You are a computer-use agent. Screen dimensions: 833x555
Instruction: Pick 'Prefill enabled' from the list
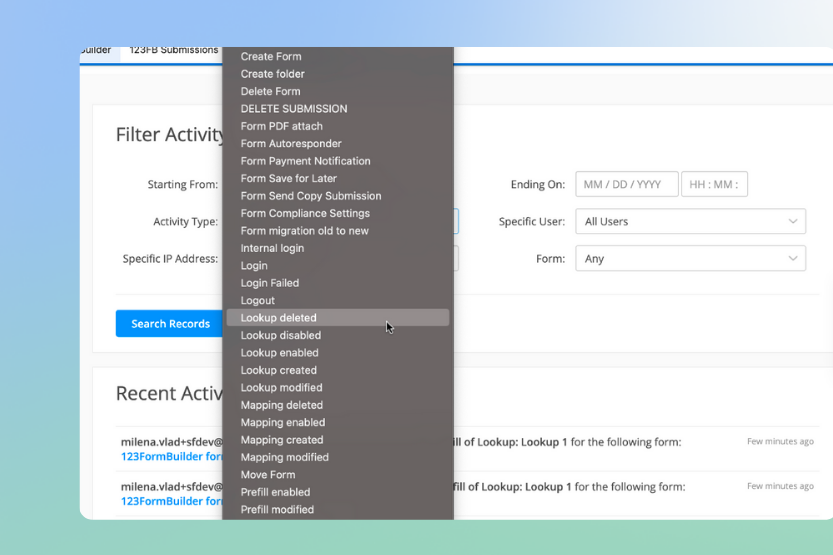(275, 492)
